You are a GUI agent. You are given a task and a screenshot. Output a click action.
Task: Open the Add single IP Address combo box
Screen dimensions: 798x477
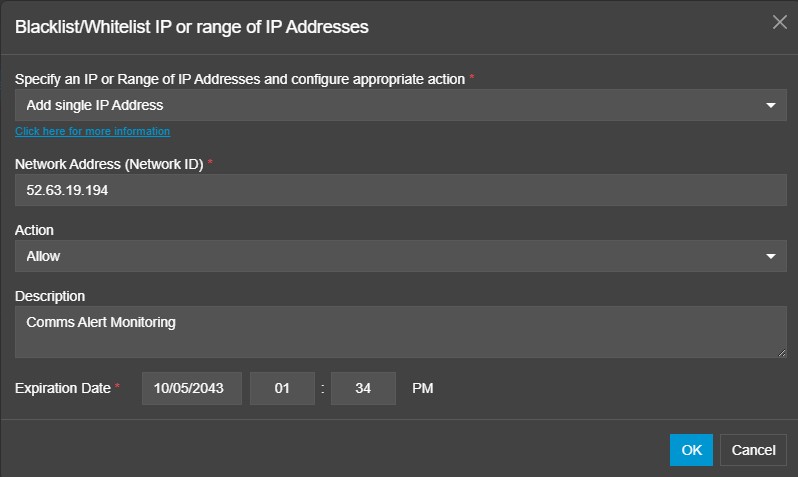coord(401,105)
